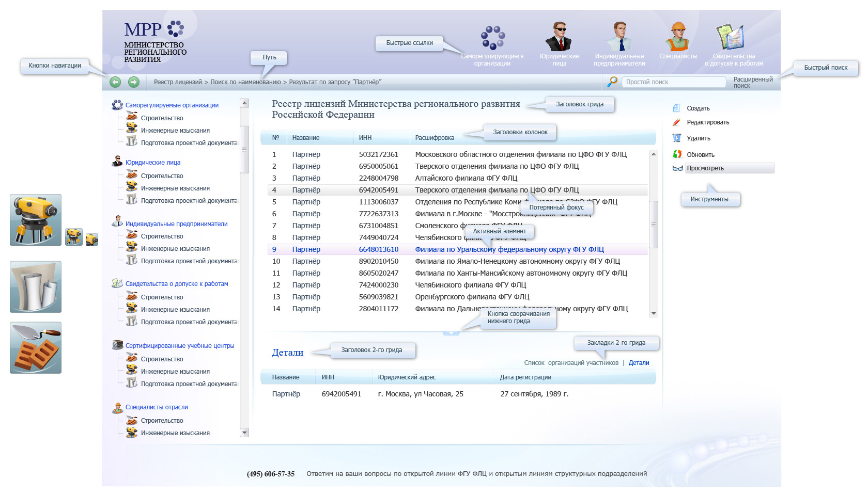Click the Редактировать pencil tool
This screenshot has width=868, height=495.
click(707, 122)
